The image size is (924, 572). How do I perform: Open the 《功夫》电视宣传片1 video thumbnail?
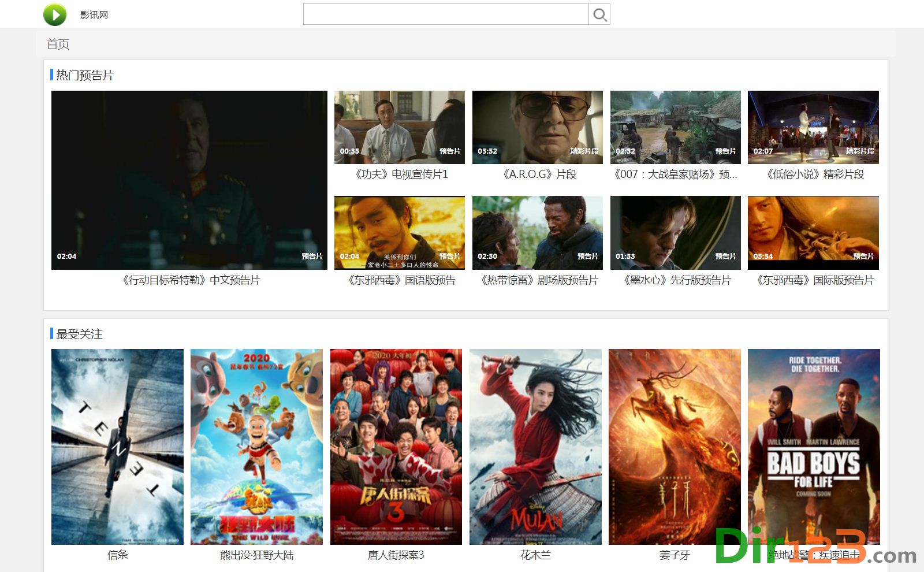point(399,127)
